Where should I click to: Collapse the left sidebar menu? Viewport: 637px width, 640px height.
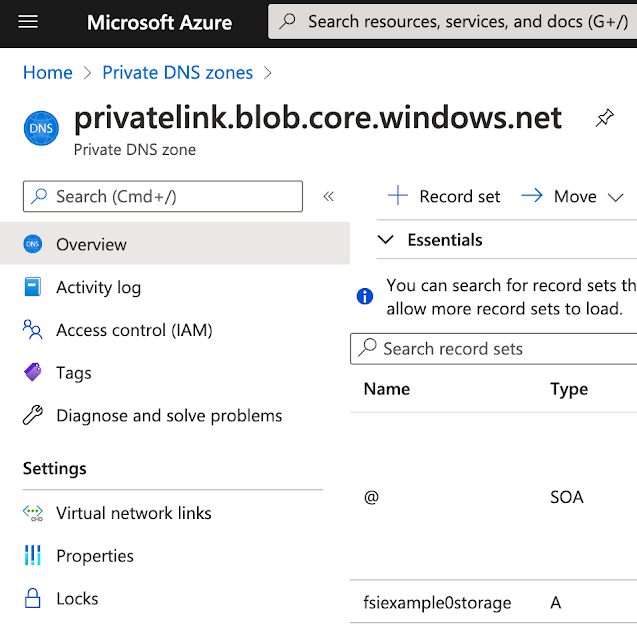point(328,197)
